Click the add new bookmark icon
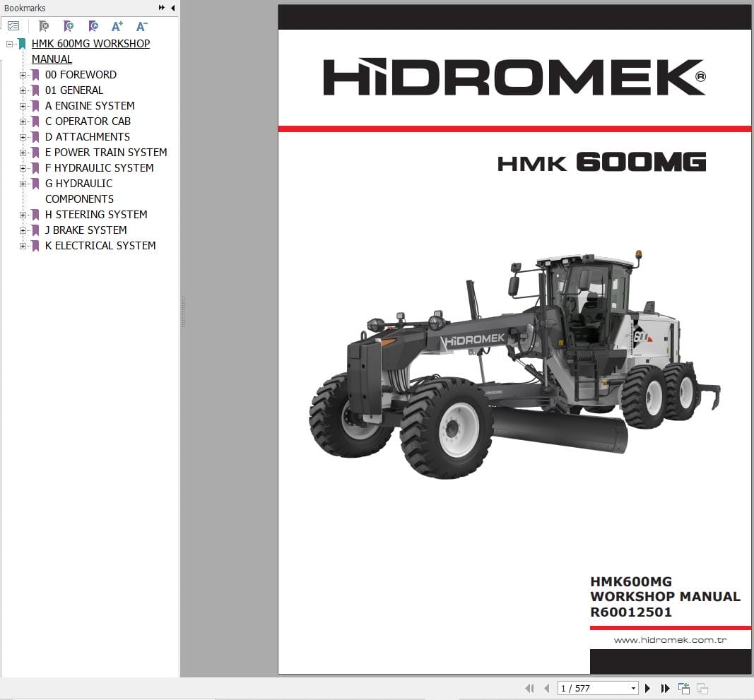This screenshot has height=700, width=754. coord(69,26)
